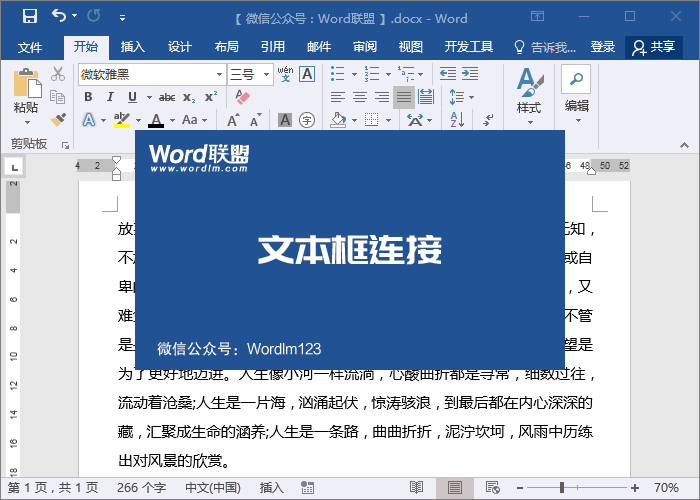Switch to the 开发工具 tab
This screenshot has width=700, height=500.
point(468,47)
